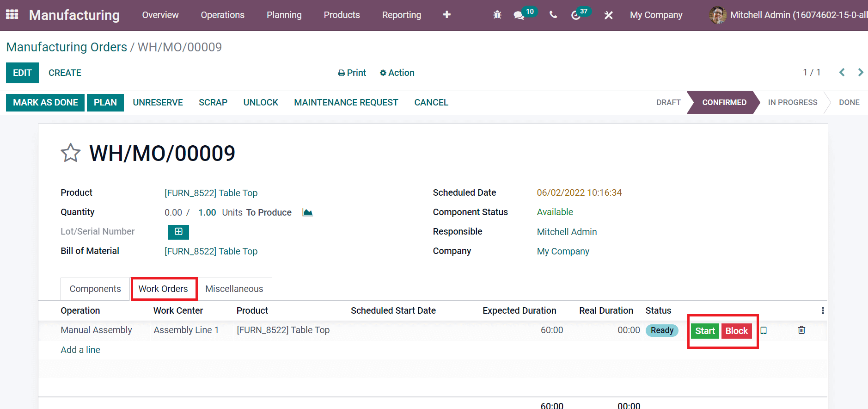This screenshot has height=409, width=868.
Task: Click the CANCEL button
Action: 431,102
